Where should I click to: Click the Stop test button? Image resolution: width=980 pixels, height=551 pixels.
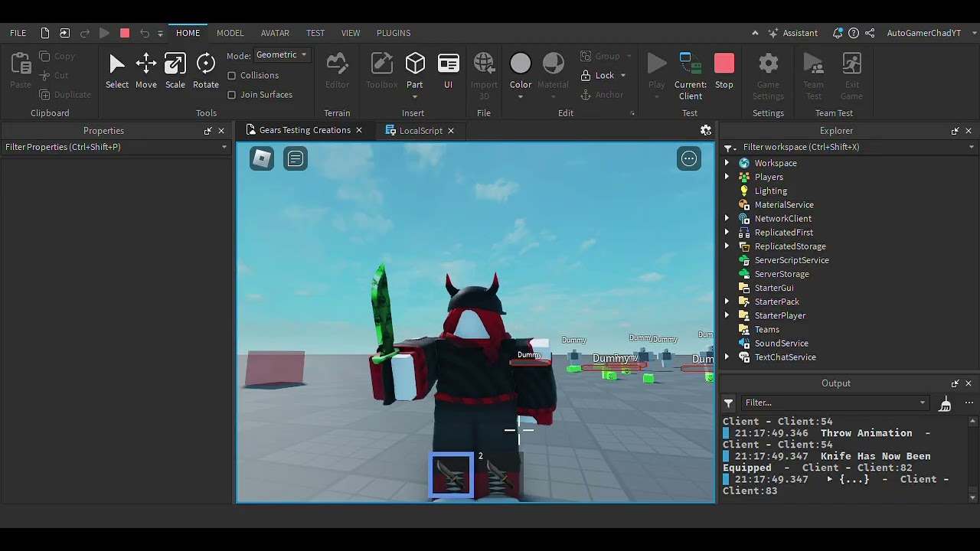724,70
